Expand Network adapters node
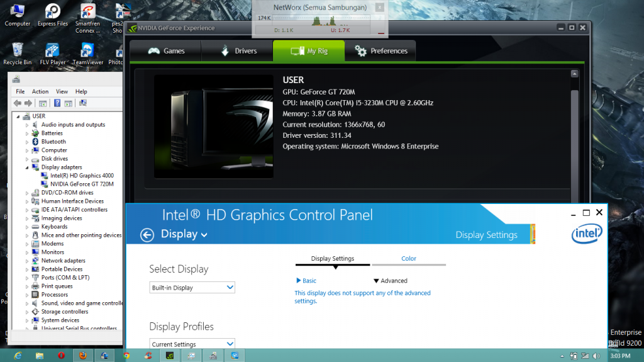644x362 pixels. (x=27, y=261)
